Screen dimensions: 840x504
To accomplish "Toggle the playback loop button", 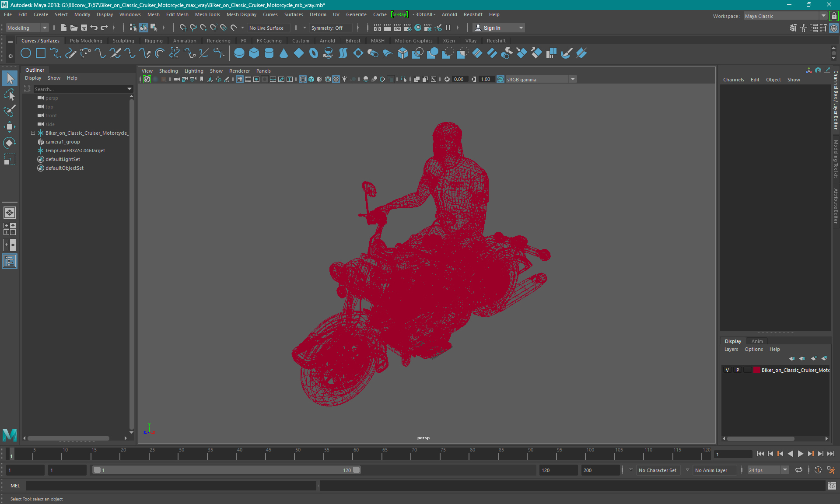I will point(799,470).
